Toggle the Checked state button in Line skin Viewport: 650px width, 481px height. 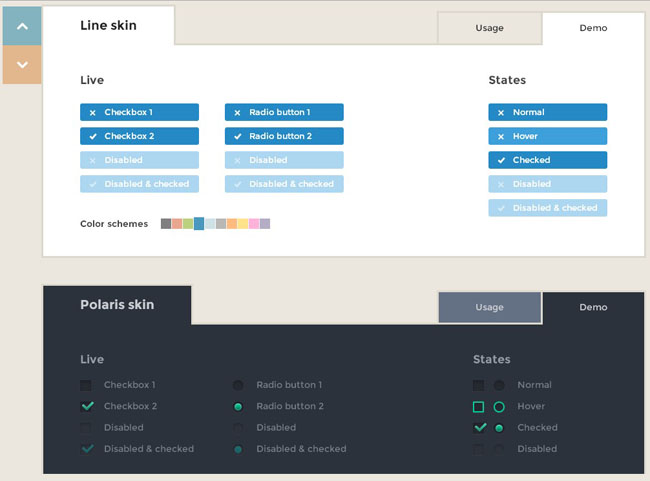coord(547,160)
